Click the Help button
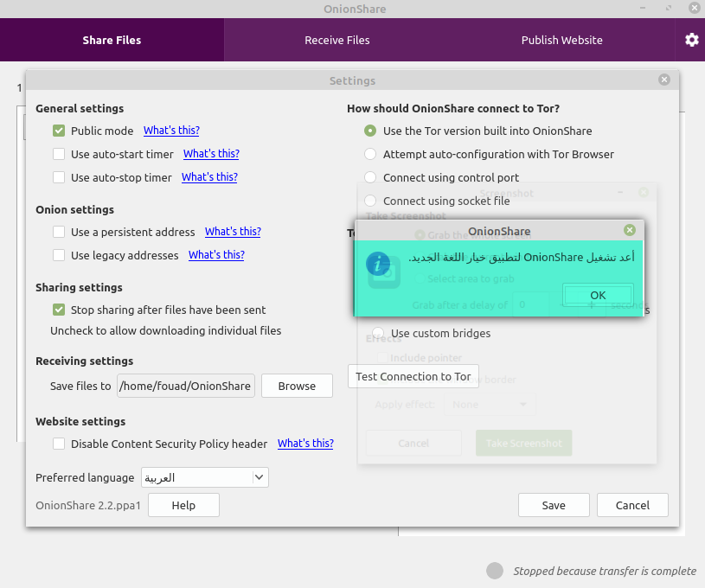705x588 pixels. pos(183,505)
